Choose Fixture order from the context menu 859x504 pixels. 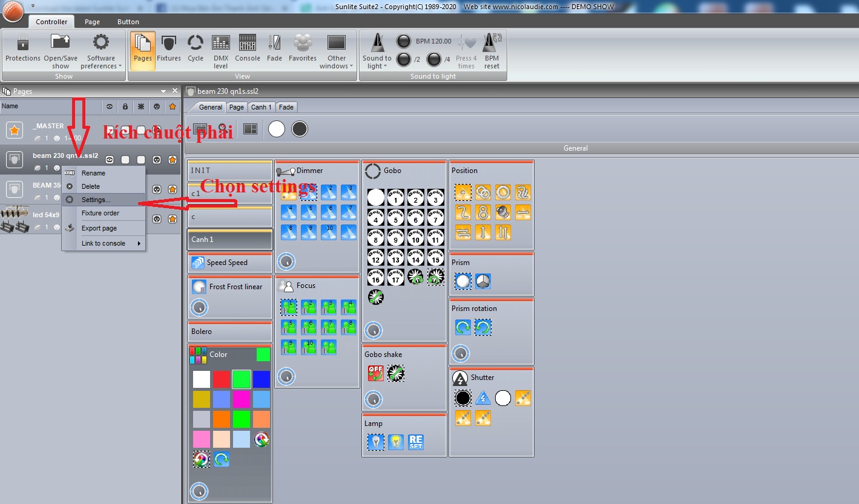(x=104, y=213)
